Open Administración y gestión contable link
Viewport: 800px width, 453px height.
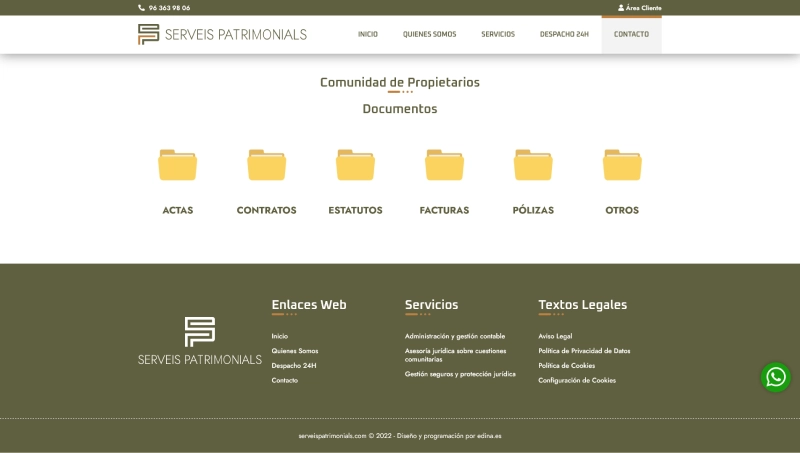click(455, 336)
